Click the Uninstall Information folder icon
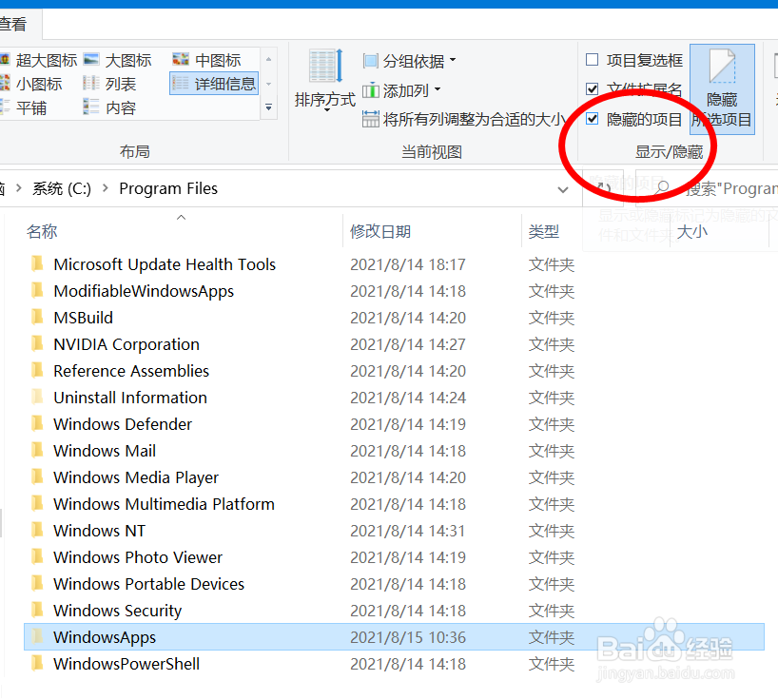The width and height of the screenshot is (778, 700). [x=37, y=397]
